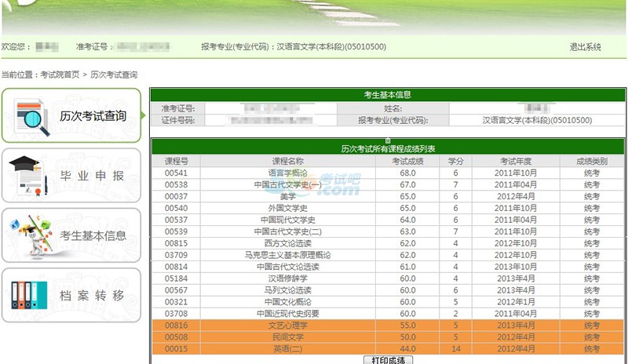The height and width of the screenshot is (364, 628).
Task: Click credit value 14 for 英语(二)
Action: (456, 349)
